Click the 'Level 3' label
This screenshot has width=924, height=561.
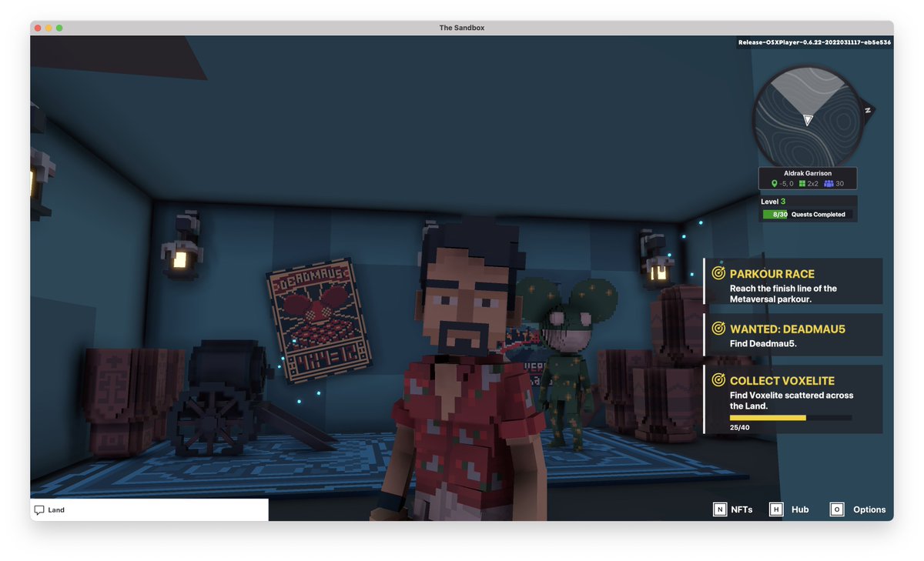click(773, 202)
